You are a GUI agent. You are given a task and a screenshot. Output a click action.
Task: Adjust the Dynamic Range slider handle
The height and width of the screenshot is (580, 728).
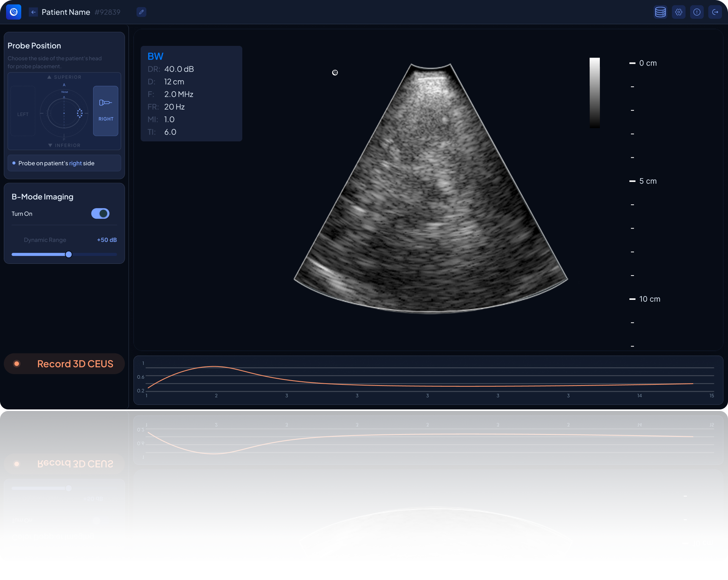(x=69, y=255)
